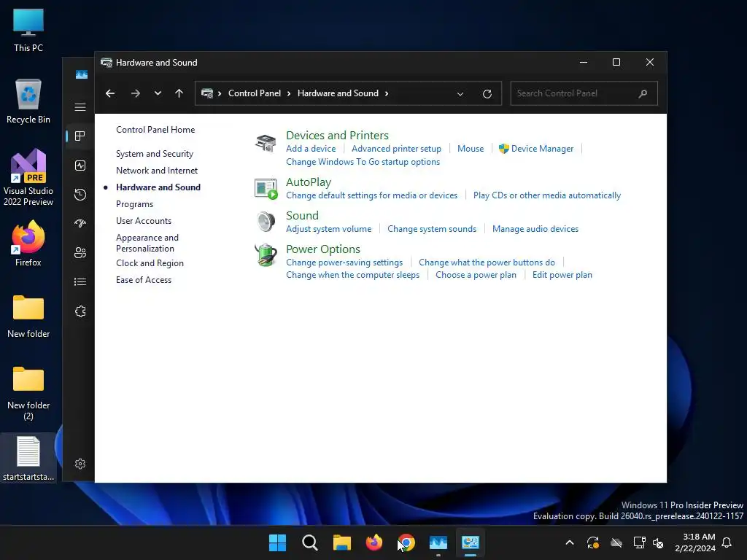Select This PC desktop icon
The image size is (747, 560).
point(28,30)
